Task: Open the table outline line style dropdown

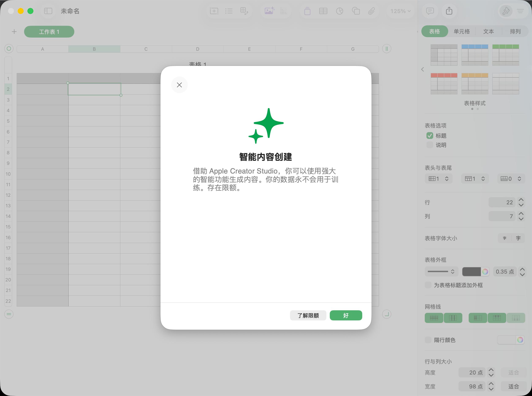Action: 441,272
